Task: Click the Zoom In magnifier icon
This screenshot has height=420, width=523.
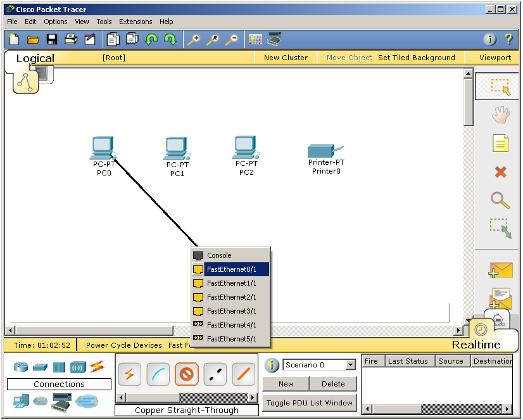Action: coord(194,40)
